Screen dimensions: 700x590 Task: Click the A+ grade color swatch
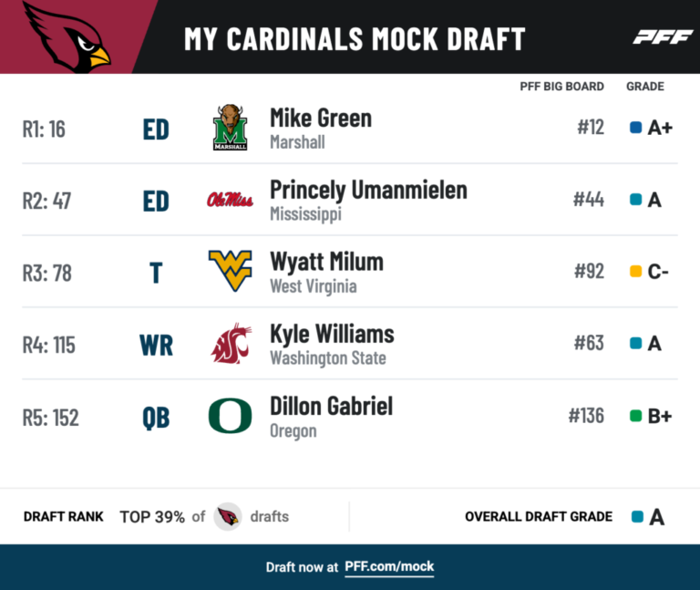[636, 128]
